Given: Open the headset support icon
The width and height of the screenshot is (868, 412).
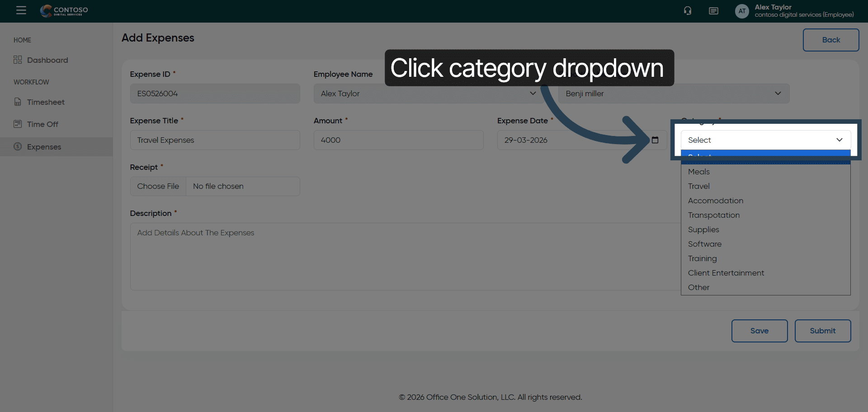Looking at the screenshot, I should (x=687, y=11).
